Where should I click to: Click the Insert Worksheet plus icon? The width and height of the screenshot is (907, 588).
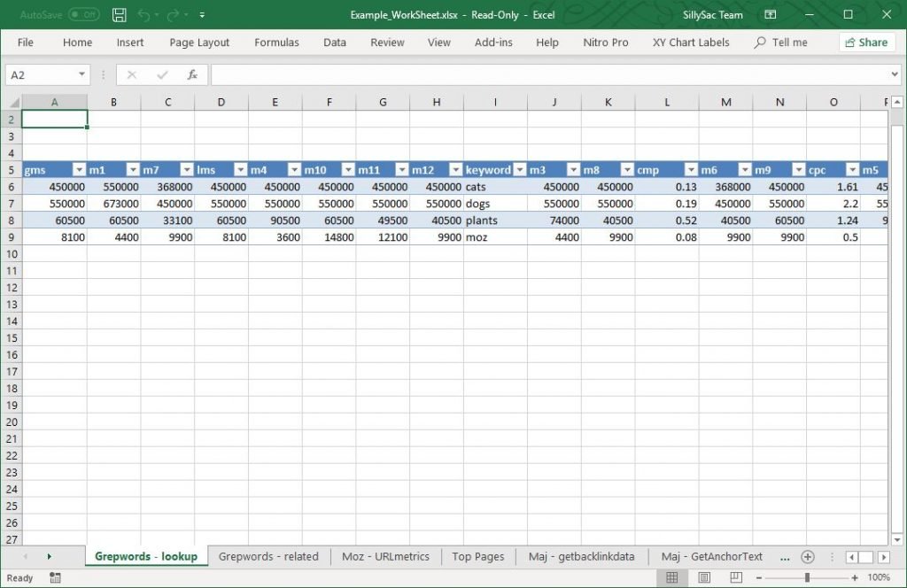pyautogui.click(x=807, y=556)
